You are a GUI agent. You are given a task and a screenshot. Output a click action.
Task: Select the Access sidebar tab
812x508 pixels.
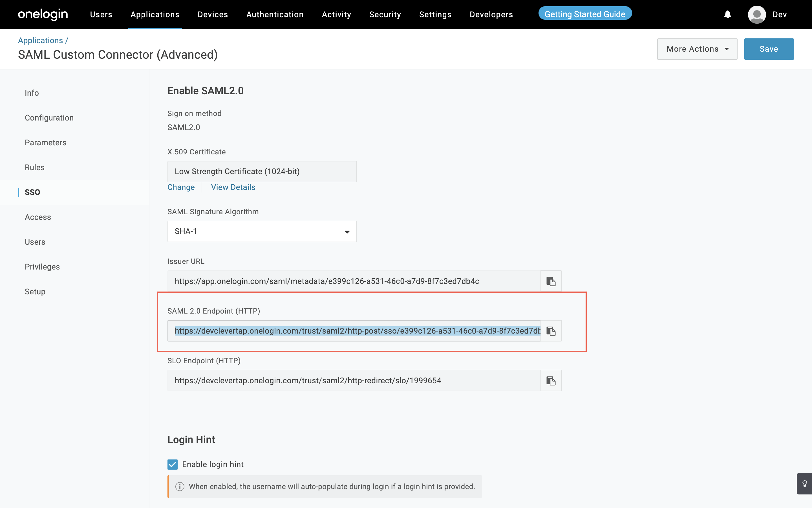pos(37,217)
